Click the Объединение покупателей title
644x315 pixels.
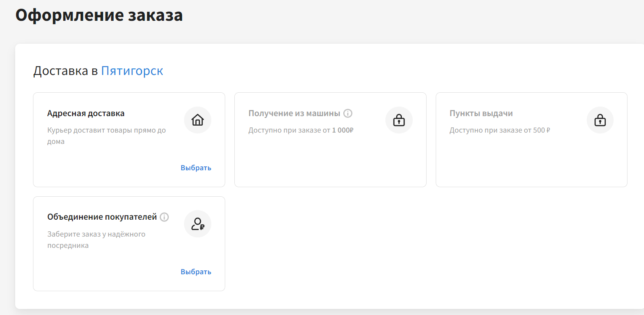pos(102,217)
